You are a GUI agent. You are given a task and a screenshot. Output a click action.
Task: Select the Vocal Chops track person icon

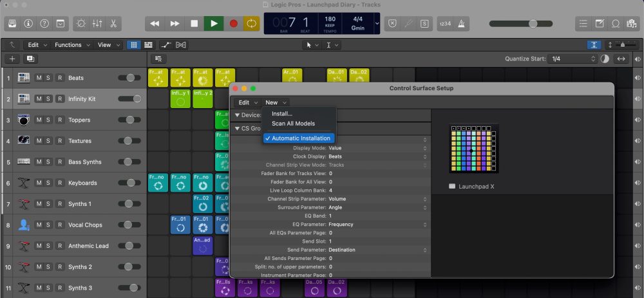click(23, 225)
